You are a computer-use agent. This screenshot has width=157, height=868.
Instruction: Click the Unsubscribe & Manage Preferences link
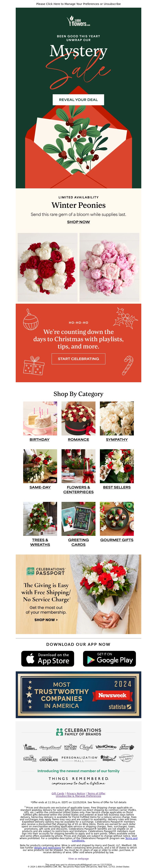coord(78,796)
